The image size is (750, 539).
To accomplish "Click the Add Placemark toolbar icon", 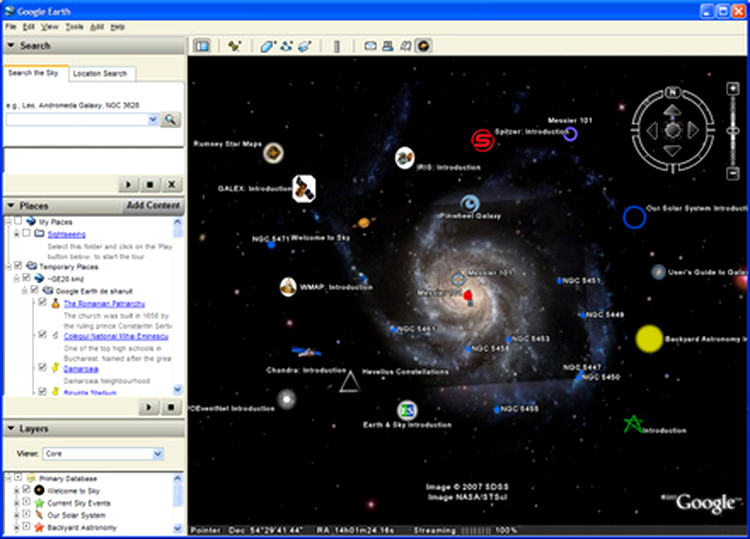I will (234, 46).
